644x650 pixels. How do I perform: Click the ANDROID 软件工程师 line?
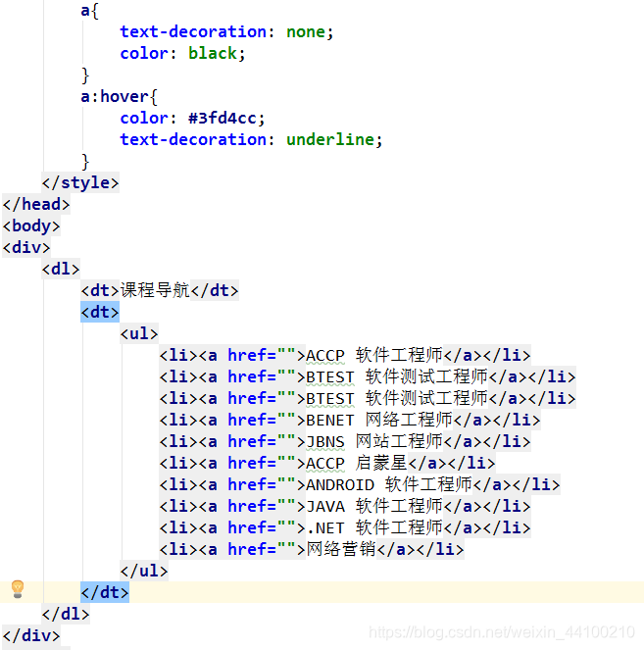(360, 484)
